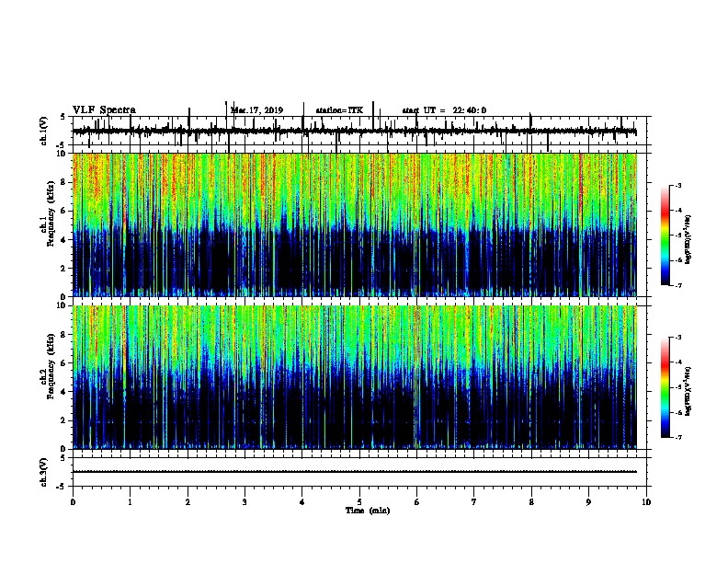Click the ch.1 colorbar log(PSD) unit label

688,240
